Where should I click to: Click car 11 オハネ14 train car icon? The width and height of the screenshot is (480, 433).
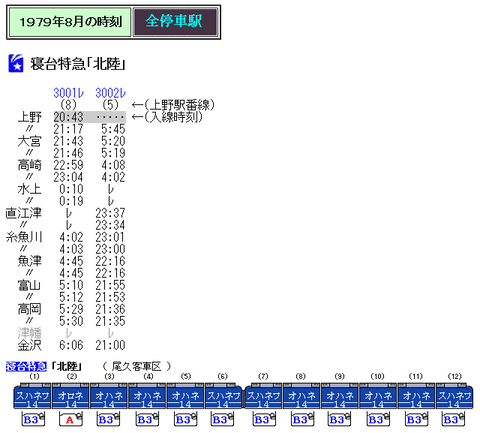[416, 396]
